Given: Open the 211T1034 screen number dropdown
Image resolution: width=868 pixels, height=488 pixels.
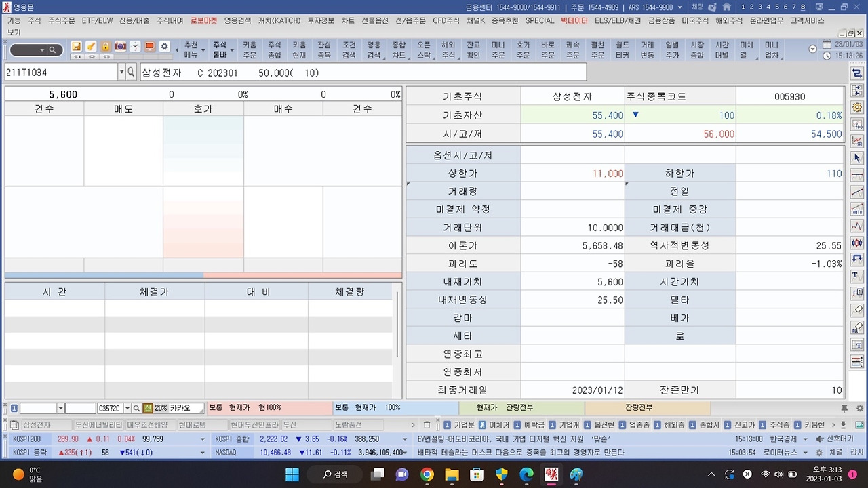Looking at the screenshot, I should tap(121, 70).
